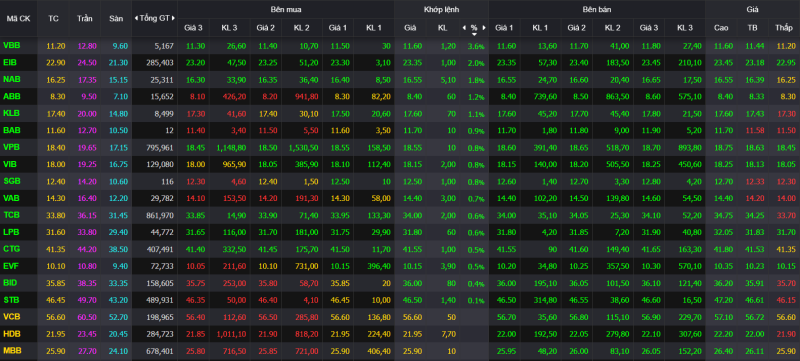Click ABB sell volume 863,50
This screenshot has height=361, width=800.
click(x=616, y=97)
